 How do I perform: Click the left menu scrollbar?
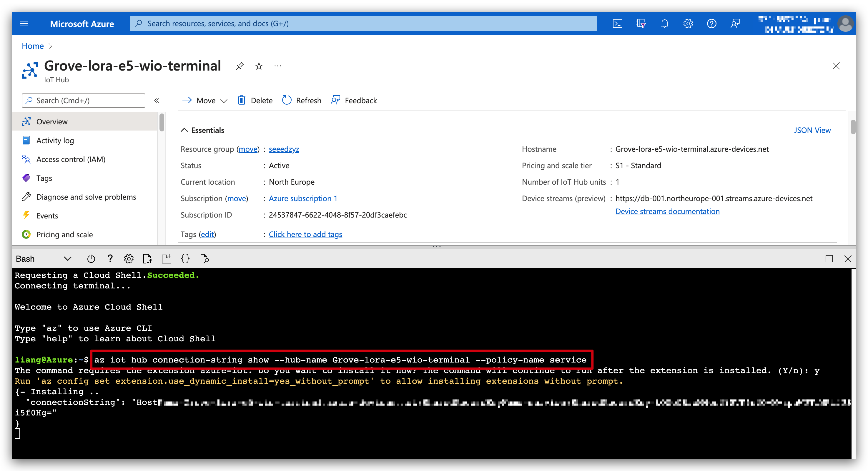tap(162, 122)
